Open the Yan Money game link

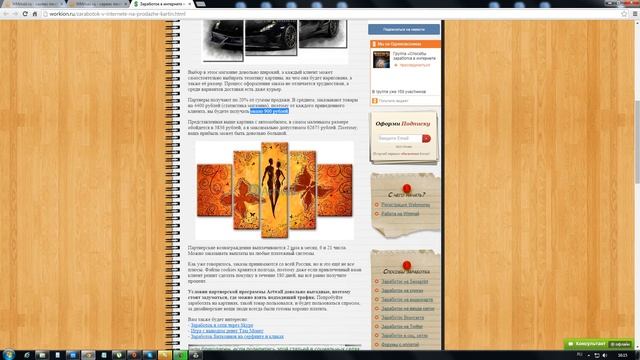(x=227, y=331)
